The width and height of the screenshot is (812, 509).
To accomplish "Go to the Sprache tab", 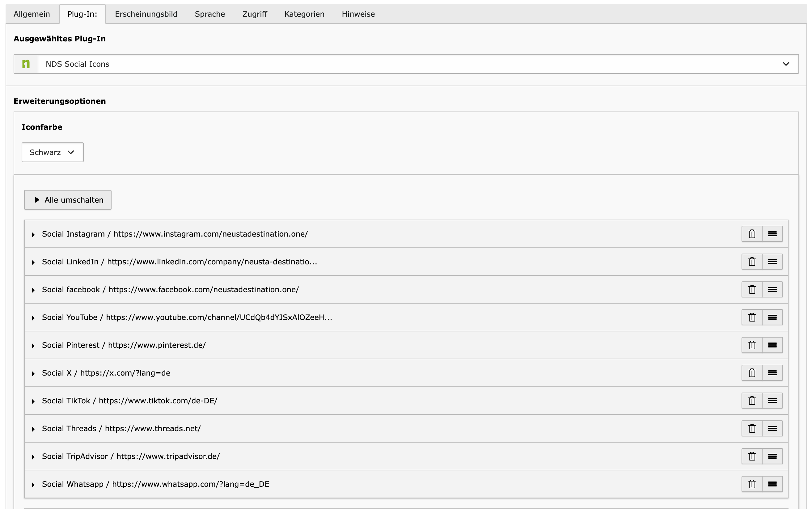I will [x=210, y=14].
